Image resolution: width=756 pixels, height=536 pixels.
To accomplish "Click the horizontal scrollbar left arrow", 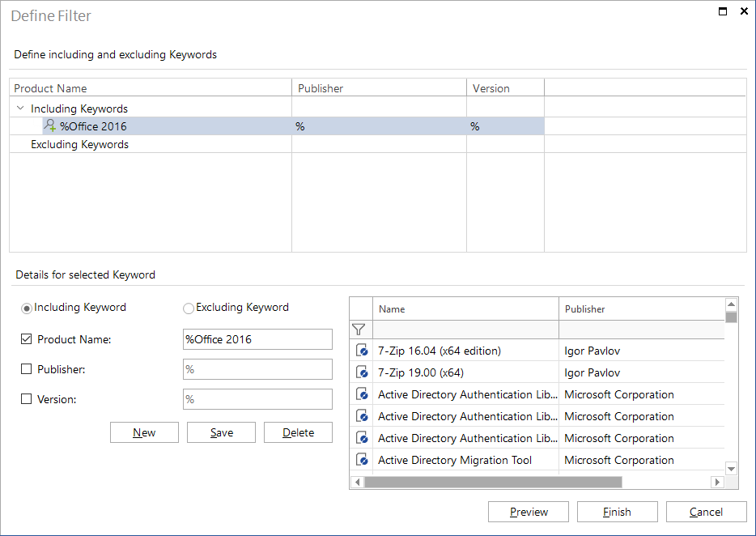I will click(357, 482).
